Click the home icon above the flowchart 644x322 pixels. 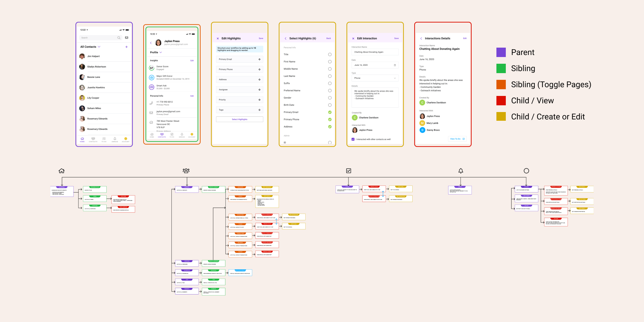[61, 171]
